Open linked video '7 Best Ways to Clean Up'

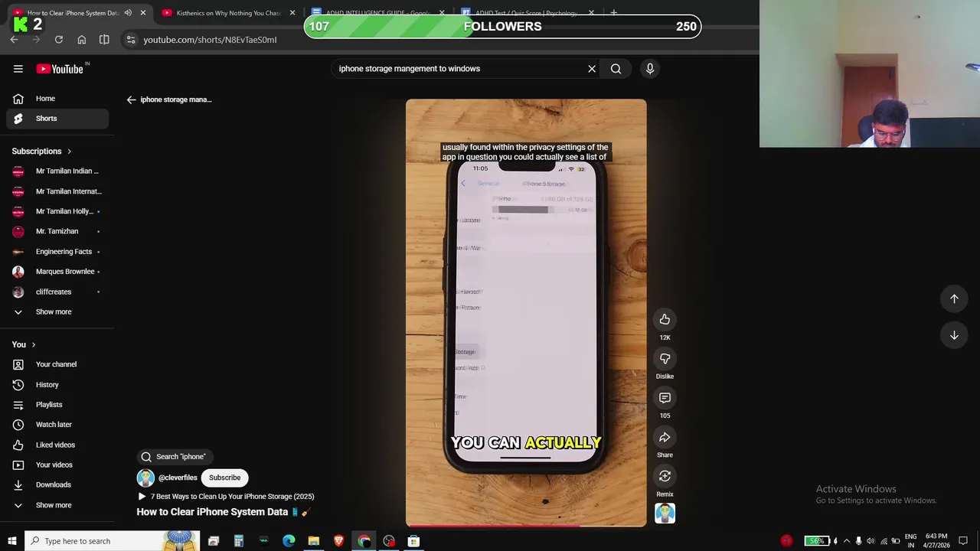point(226,497)
